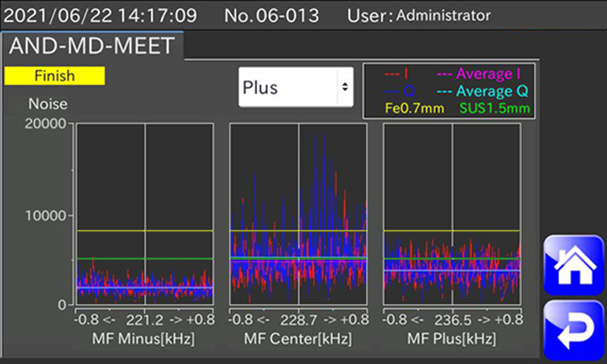Click the MF Plus noise graph
The height and width of the screenshot is (364, 607).
(451, 214)
